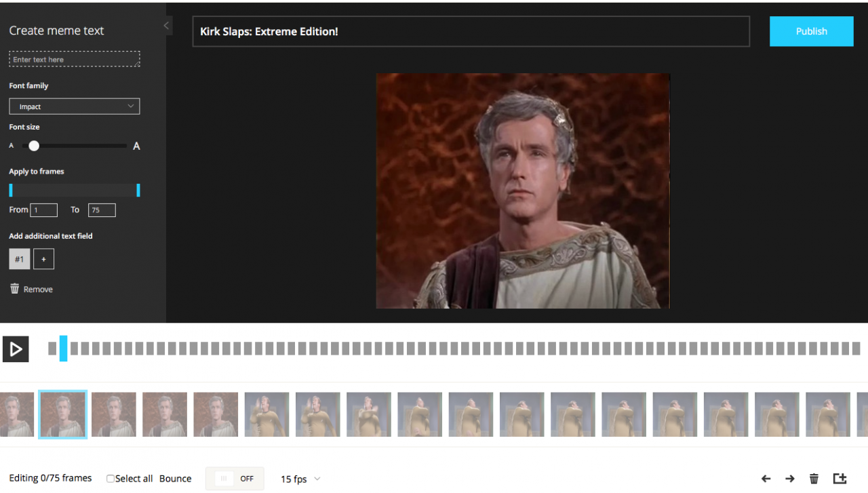Screen dimensions: 868x493
Task: Click the Remove trash icon in the sidebar
Action: 15,289
